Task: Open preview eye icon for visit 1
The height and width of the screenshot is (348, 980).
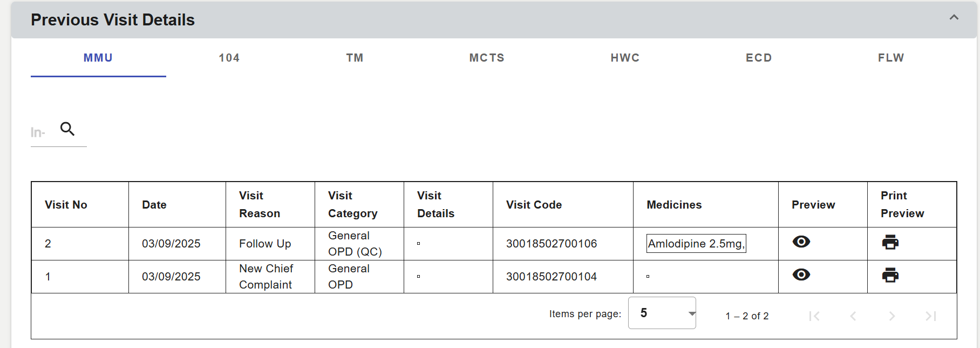Action: [x=801, y=275]
